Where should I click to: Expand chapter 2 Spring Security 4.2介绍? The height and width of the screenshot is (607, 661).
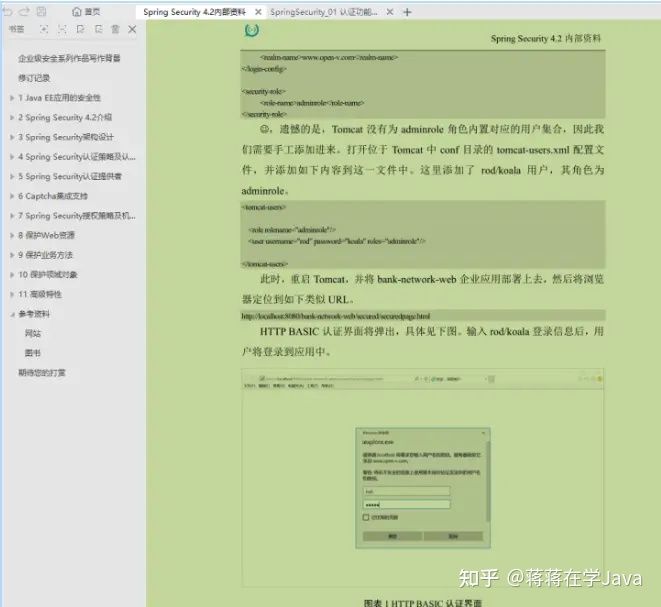tap(12, 117)
